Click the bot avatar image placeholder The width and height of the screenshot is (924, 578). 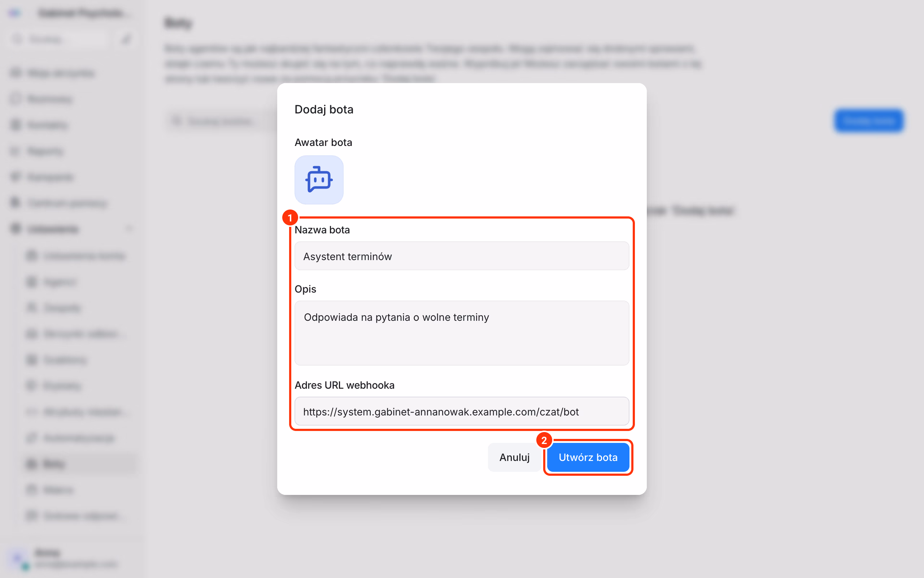[x=319, y=180]
